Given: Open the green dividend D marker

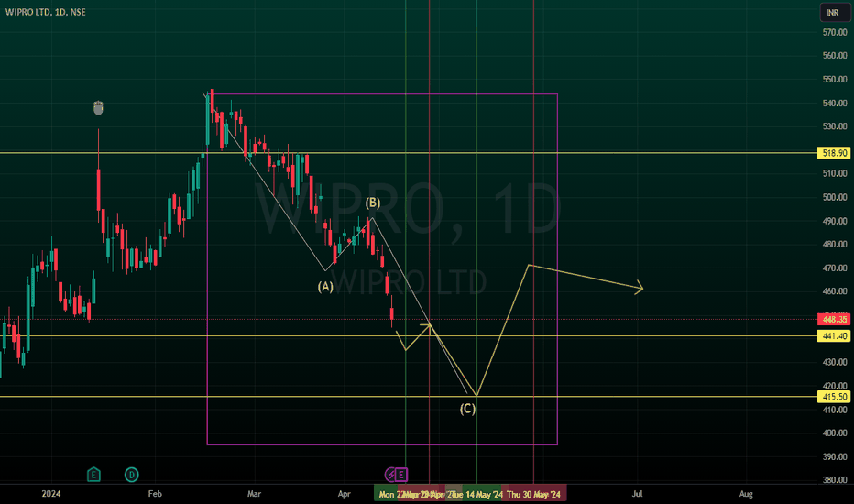Looking at the screenshot, I should click(131, 475).
